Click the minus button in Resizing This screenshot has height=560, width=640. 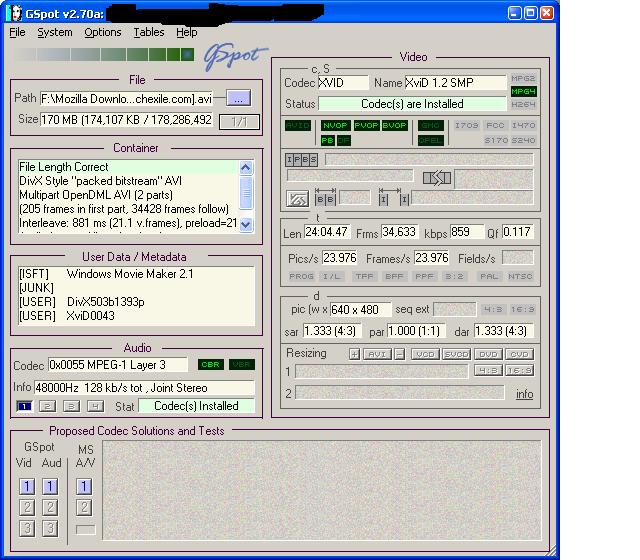pos(400,354)
